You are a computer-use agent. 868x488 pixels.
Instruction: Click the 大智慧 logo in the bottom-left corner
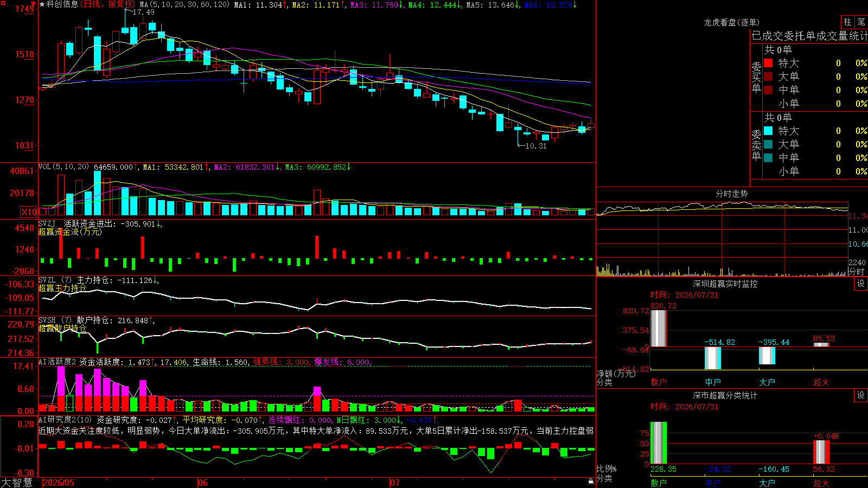17,483
